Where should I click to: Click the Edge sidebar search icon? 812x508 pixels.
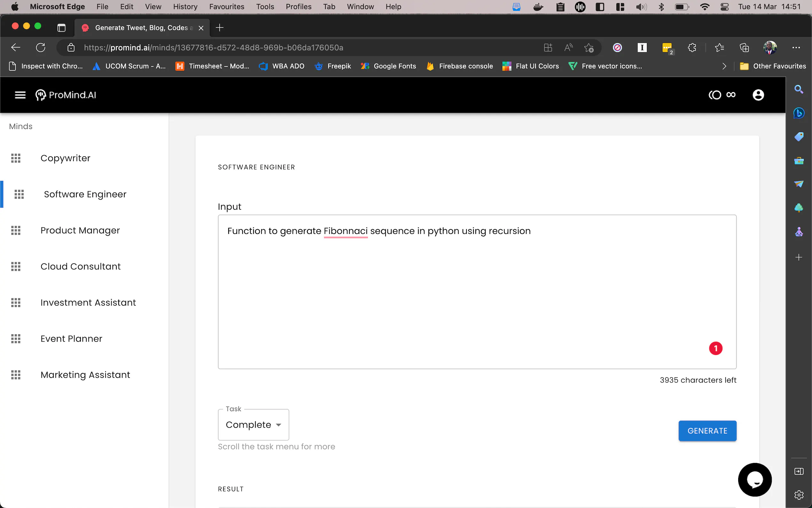coord(799,89)
